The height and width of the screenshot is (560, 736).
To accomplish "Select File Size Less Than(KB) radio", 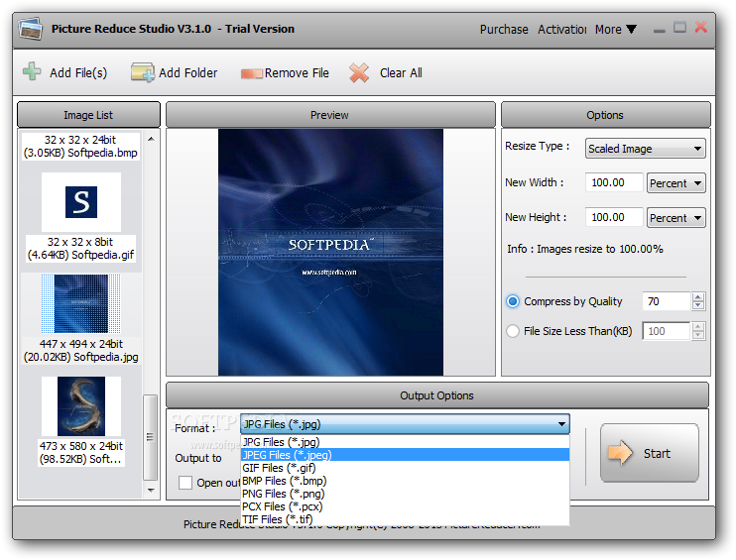I will 513,331.
